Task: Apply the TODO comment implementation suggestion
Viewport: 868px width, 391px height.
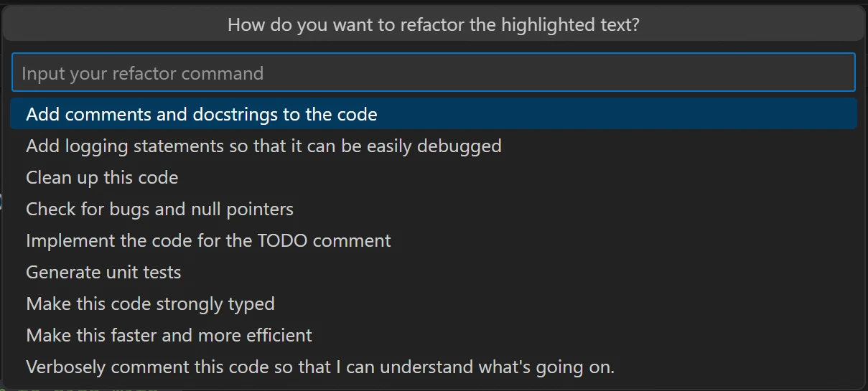Action: [x=208, y=240]
